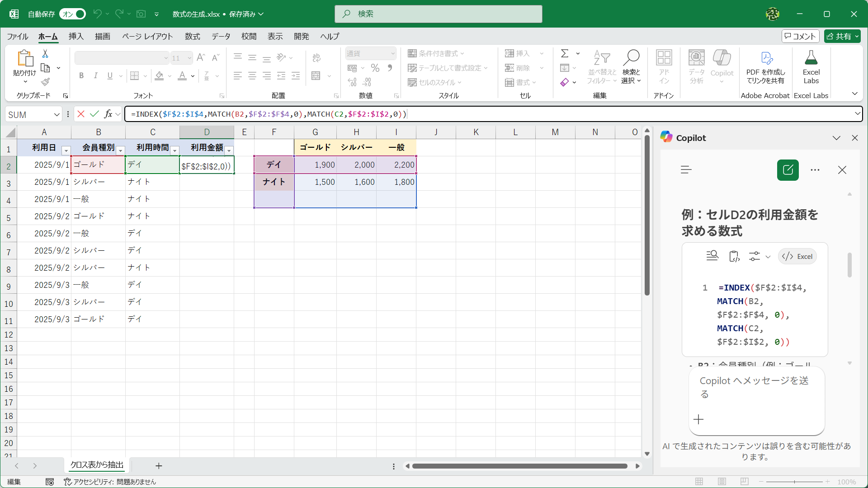Click the formula Enter checkmark icon
The image size is (868, 488).
[x=94, y=114]
